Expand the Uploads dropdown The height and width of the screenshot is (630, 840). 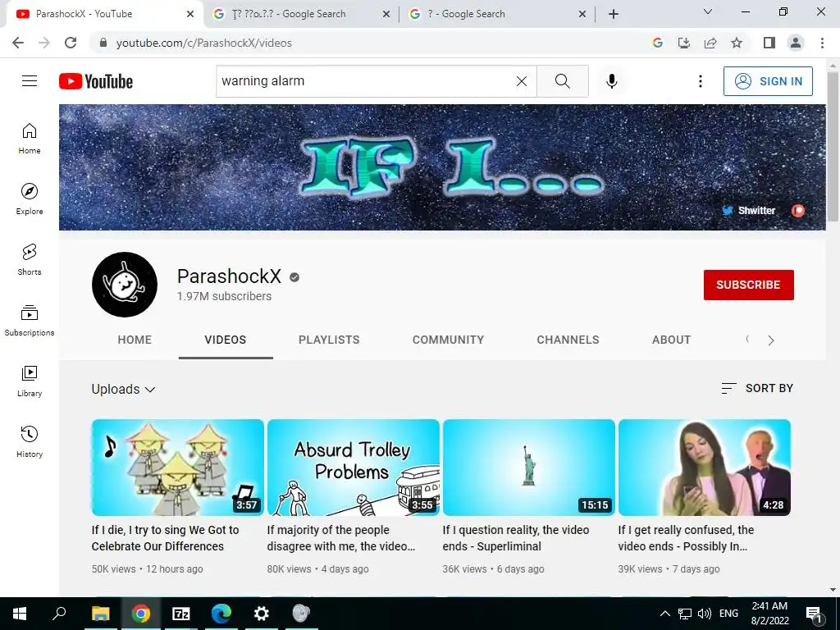tap(123, 389)
